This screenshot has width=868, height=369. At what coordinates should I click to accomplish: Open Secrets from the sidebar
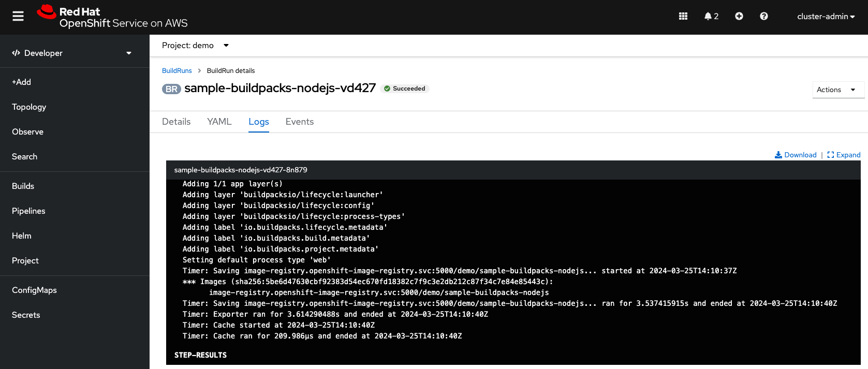(x=26, y=315)
